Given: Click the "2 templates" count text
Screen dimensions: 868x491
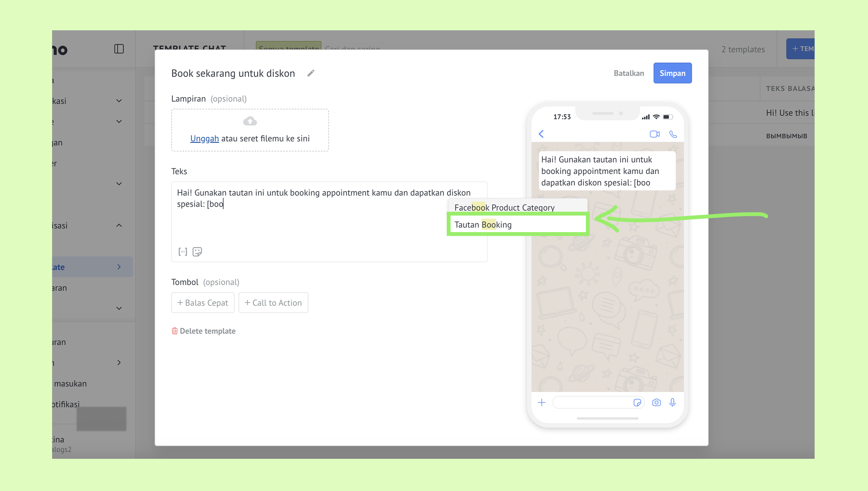Looking at the screenshot, I should tap(743, 49).
